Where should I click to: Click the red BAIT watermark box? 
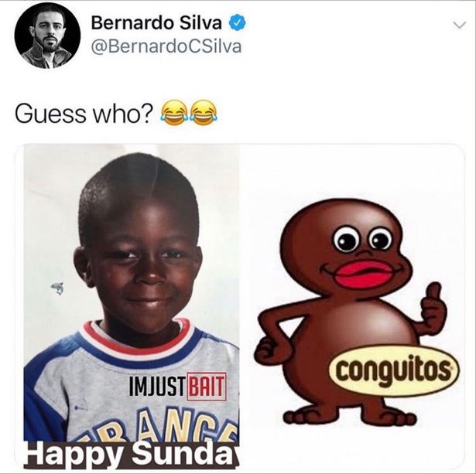207,387
